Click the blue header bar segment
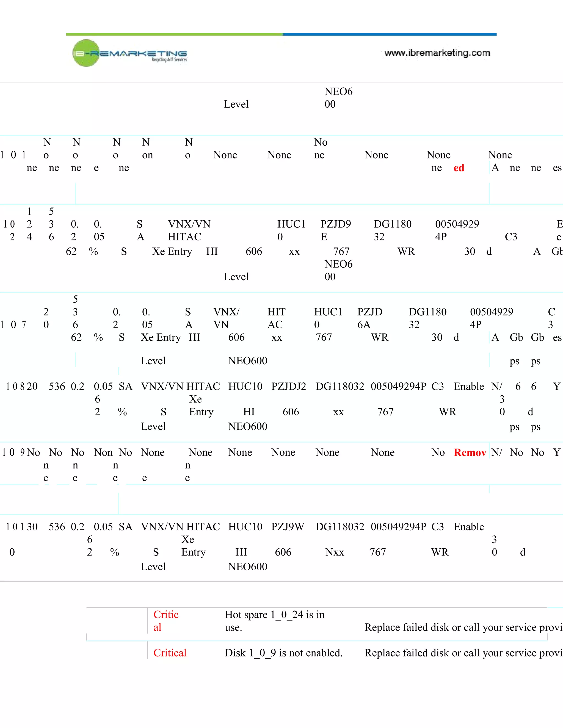 [x=390, y=34]
